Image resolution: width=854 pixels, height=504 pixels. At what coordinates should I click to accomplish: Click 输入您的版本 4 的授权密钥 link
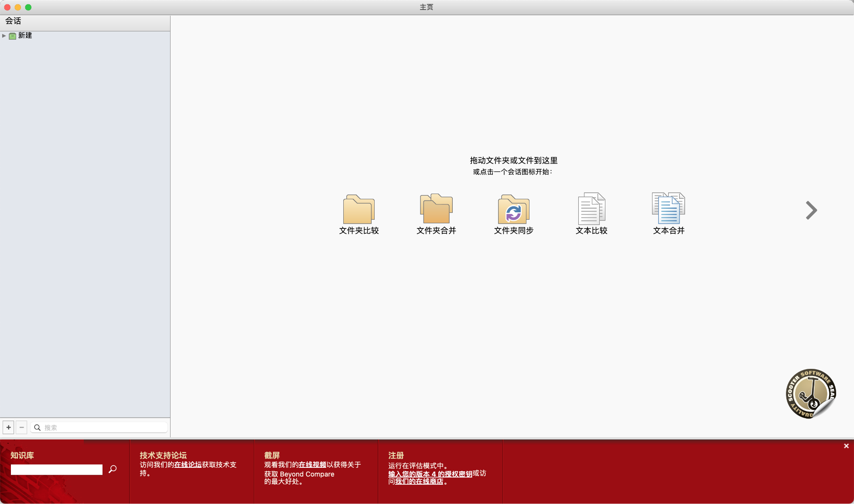[x=430, y=474]
